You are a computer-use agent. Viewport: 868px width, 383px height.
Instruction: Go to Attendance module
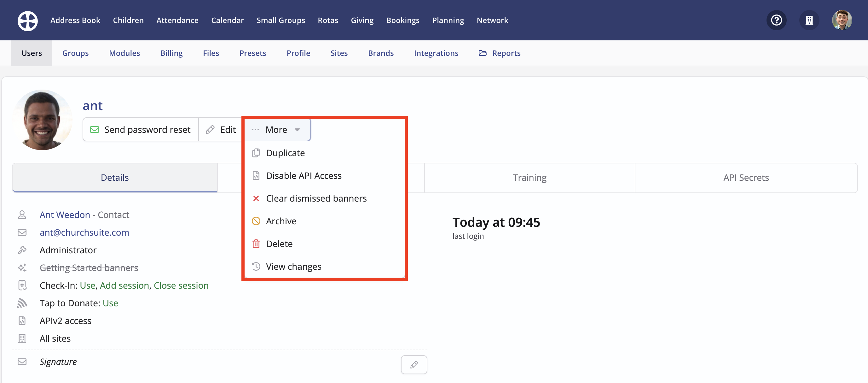click(177, 20)
